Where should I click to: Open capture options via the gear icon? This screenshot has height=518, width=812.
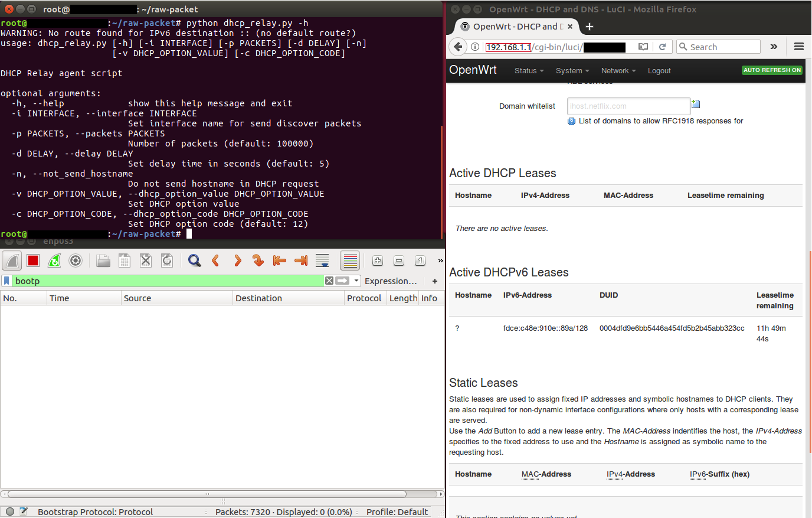click(76, 260)
